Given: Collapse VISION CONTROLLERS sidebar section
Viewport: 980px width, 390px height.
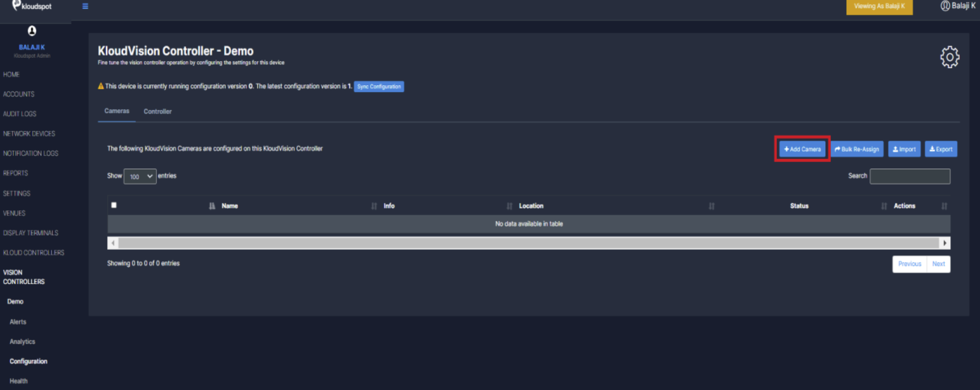Looking at the screenshot, I should click(x=24, y=277).
